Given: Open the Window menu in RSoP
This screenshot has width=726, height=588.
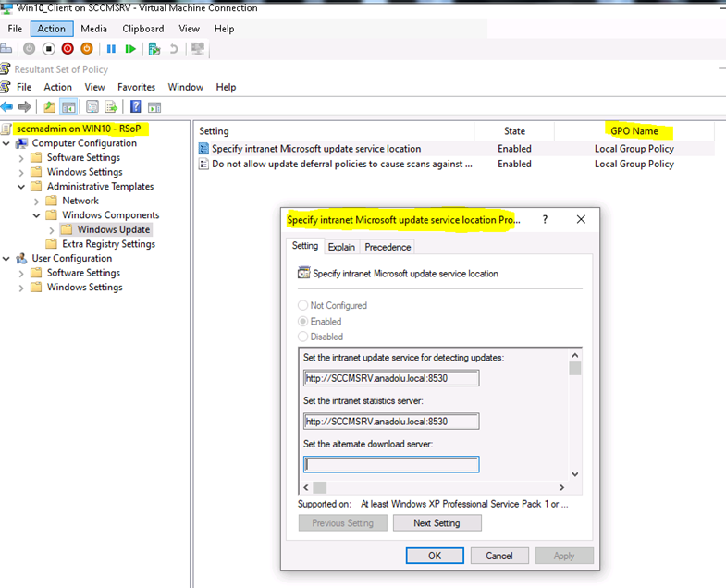Looking at the screenshot, I should [x=185, y=87].
